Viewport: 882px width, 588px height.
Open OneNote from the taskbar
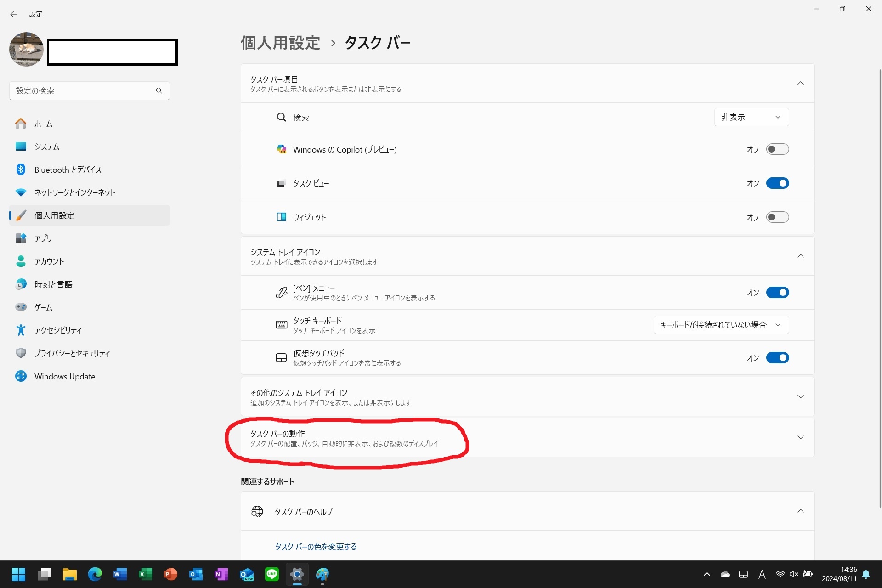click(221, 574)
